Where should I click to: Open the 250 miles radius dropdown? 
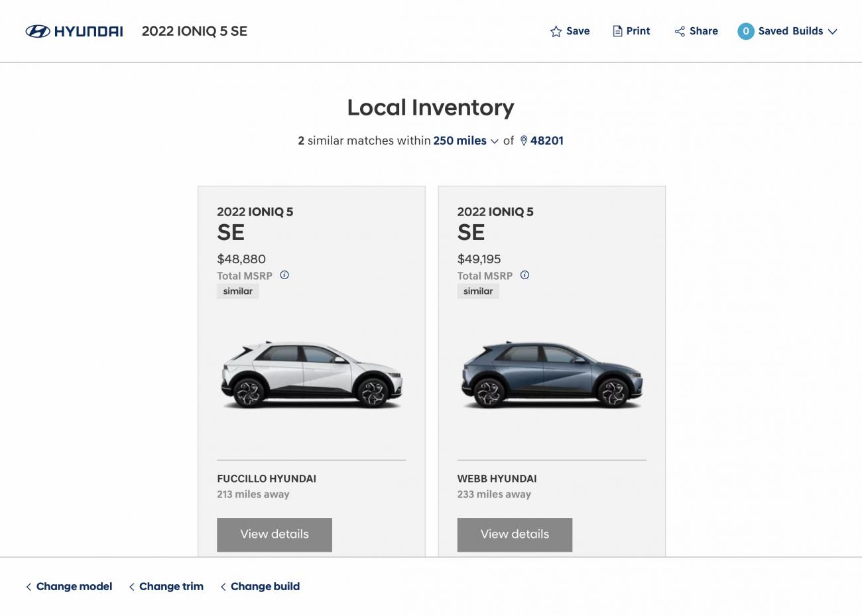460,141
